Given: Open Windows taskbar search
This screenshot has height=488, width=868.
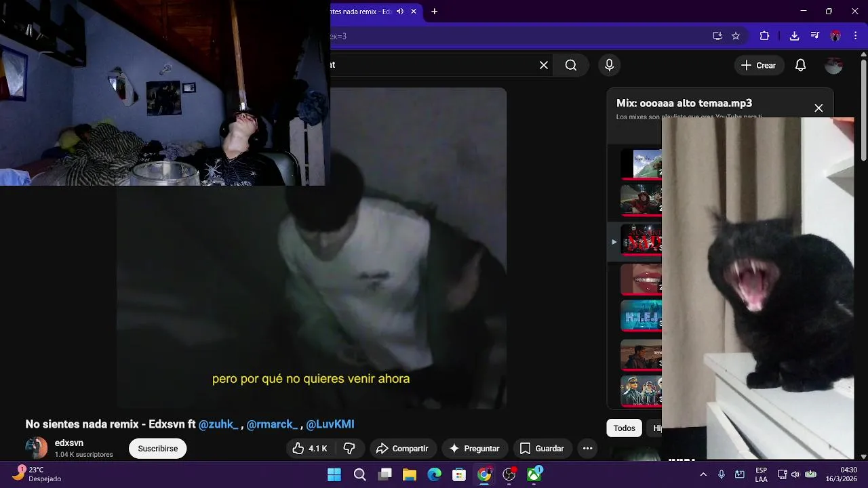Looking at the screenshot, I should point(360,475).
